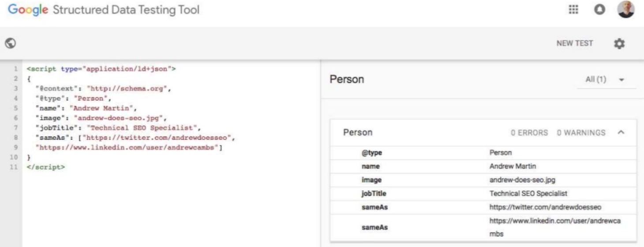644x247 pixels.
Task: Place cursor on the "@context" code line
Action: [103, 88]
